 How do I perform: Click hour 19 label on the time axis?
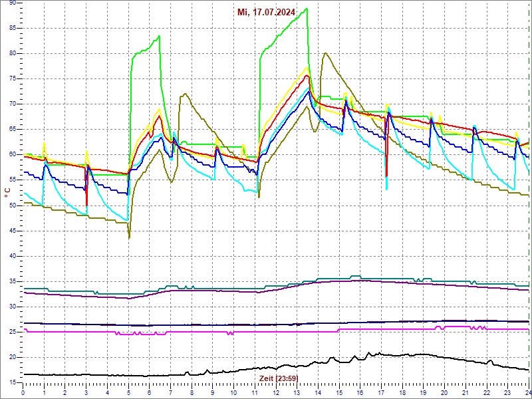[424, 393]
